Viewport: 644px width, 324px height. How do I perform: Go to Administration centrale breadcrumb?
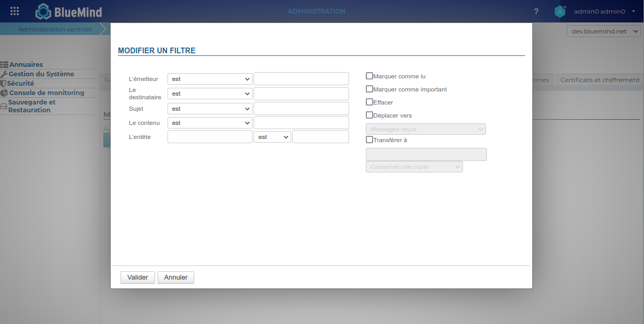tap(55, 29)
